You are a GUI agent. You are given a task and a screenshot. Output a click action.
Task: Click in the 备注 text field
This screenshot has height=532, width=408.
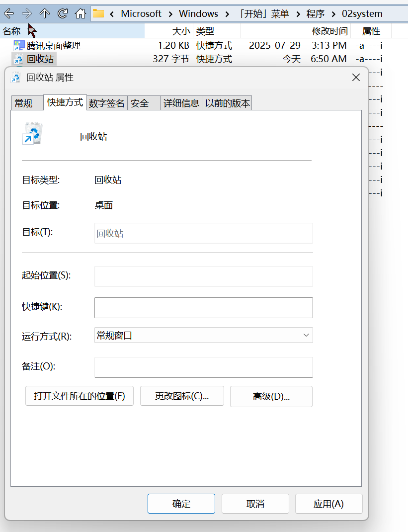203,367
